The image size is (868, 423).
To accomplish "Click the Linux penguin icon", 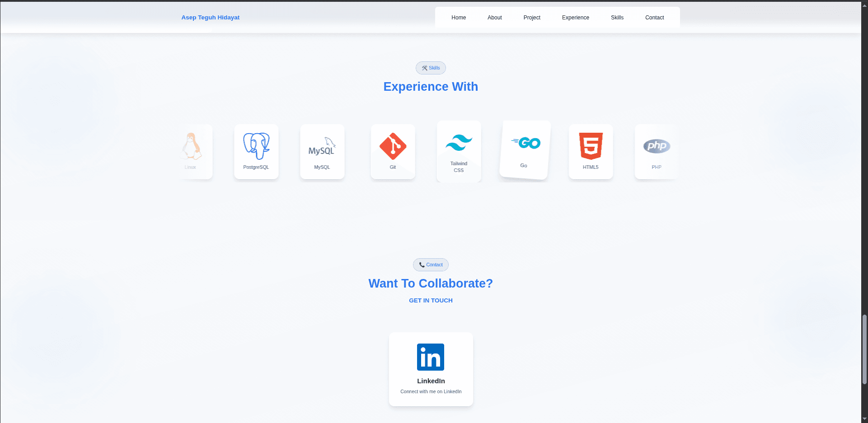I will (x=192, y=146).
